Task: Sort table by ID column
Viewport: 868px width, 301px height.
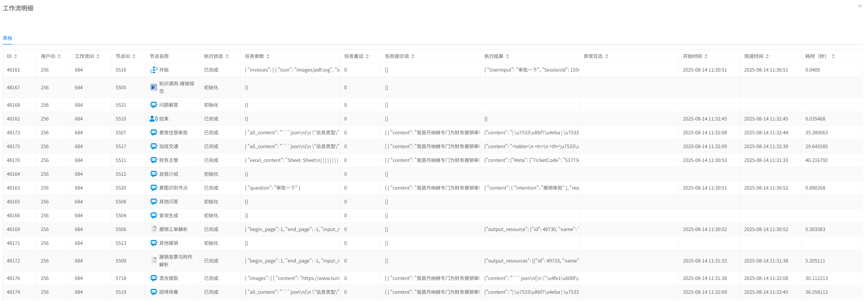Action: pyautogui.click(x=15, y=57)
